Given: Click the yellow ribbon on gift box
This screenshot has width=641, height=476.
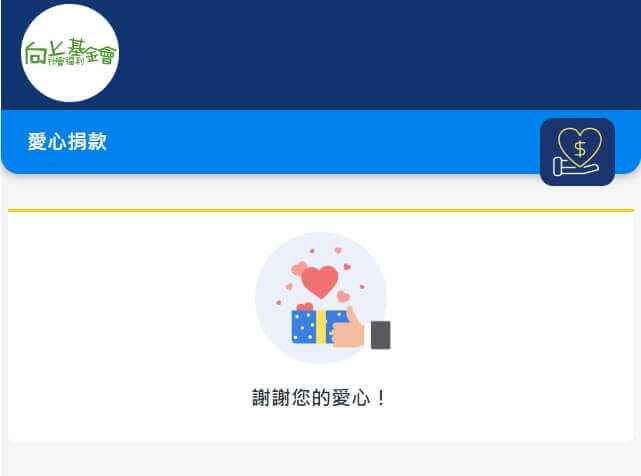Looking at the screenshot, I should click(x=321, y=327).
